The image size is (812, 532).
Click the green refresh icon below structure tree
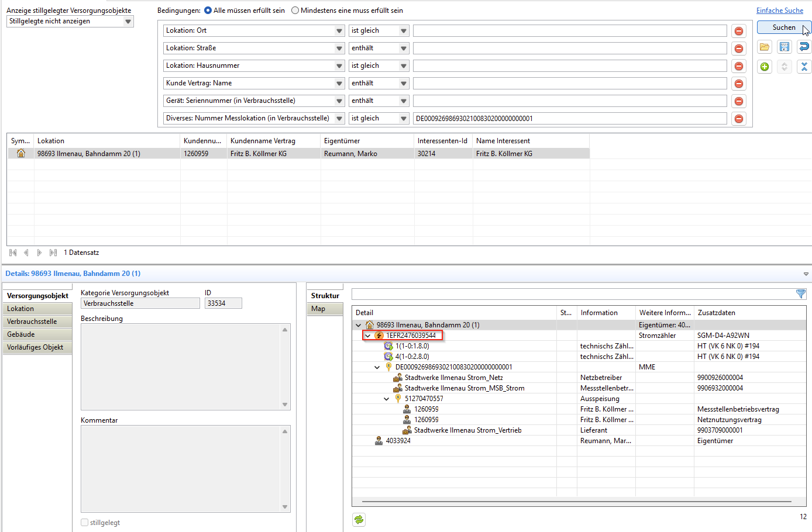click(x=359, y=519)
